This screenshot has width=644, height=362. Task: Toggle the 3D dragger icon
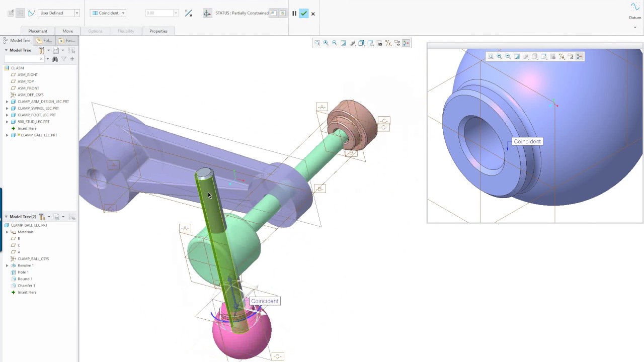tap(207, 14)
